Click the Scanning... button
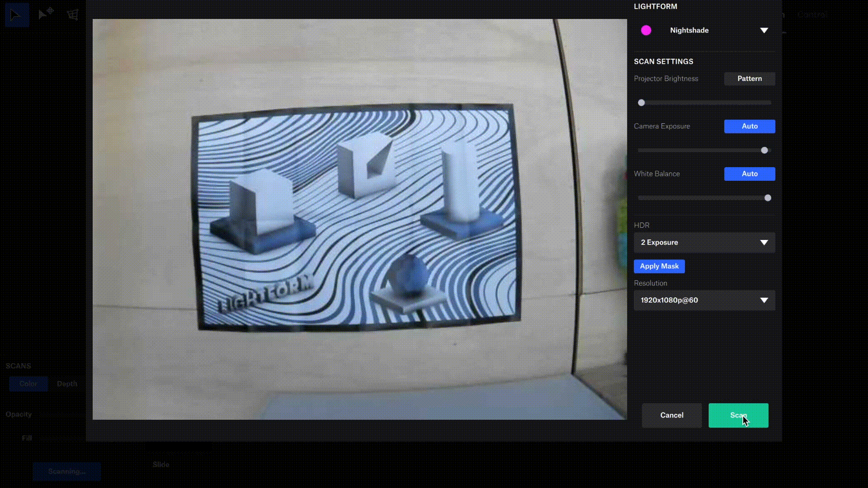Viewport: 868px width, 488px height. pyautogui.click(x=66, y=471)
